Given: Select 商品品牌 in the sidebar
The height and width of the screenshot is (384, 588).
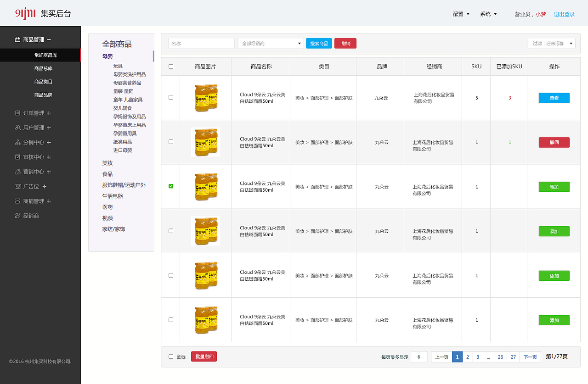Looking at the screenshot, I should click(44, 95).
